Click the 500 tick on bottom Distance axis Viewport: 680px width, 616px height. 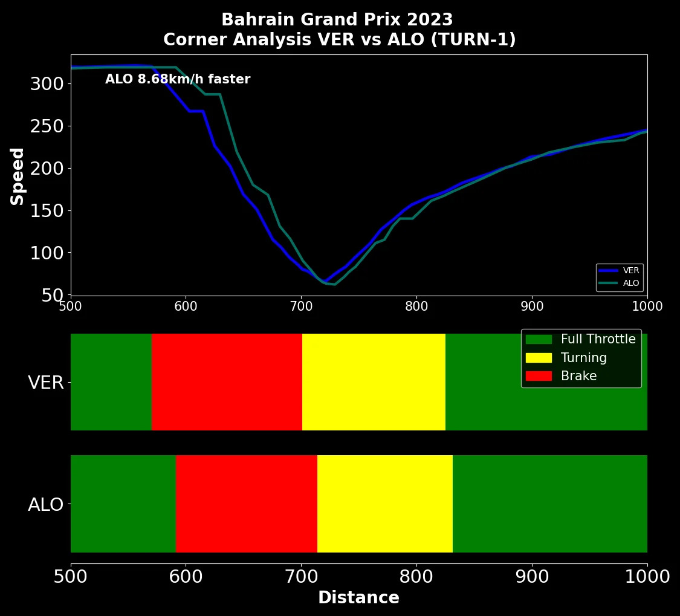pyautogui.click(x=70, y=577)
